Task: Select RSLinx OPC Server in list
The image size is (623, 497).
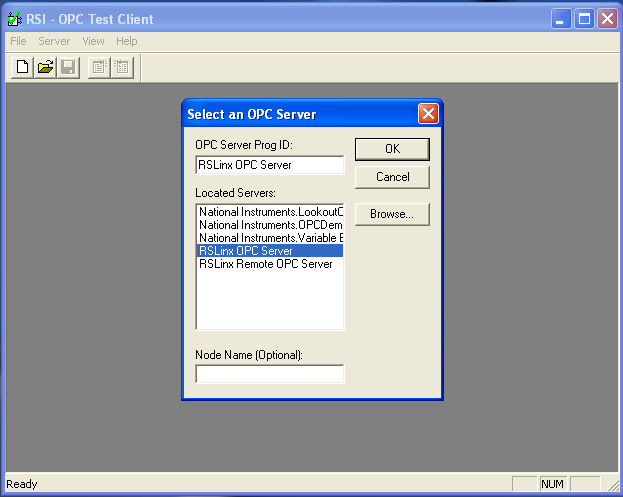Action: pyautogui.click(x=271, y=251)
